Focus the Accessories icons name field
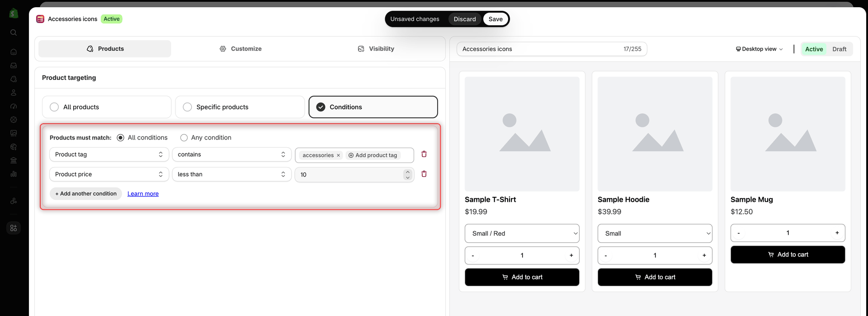The height and width of the screenshot is (316, 868). (552, 49)
